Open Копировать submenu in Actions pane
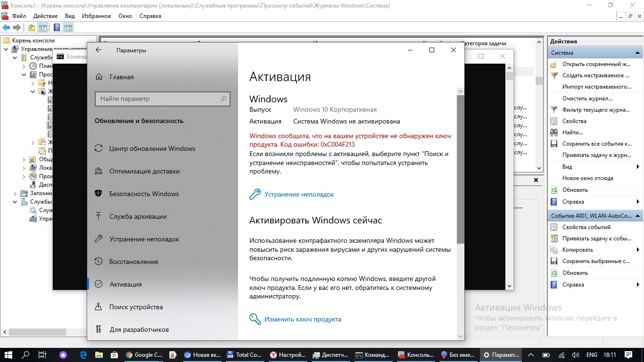 click(x=596, y=250)
